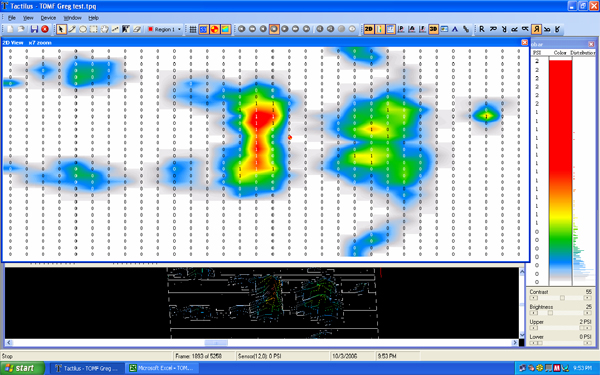Toggle the blue numeric values display

coord(204,29)
